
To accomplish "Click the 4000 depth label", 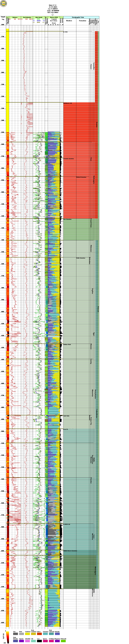I will [3, 312].
